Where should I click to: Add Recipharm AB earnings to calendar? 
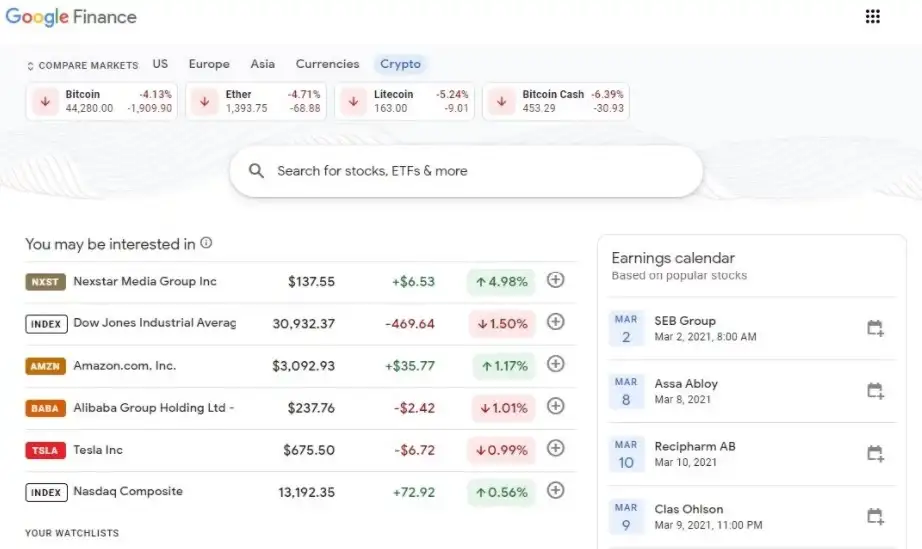(x=876, y=454)
